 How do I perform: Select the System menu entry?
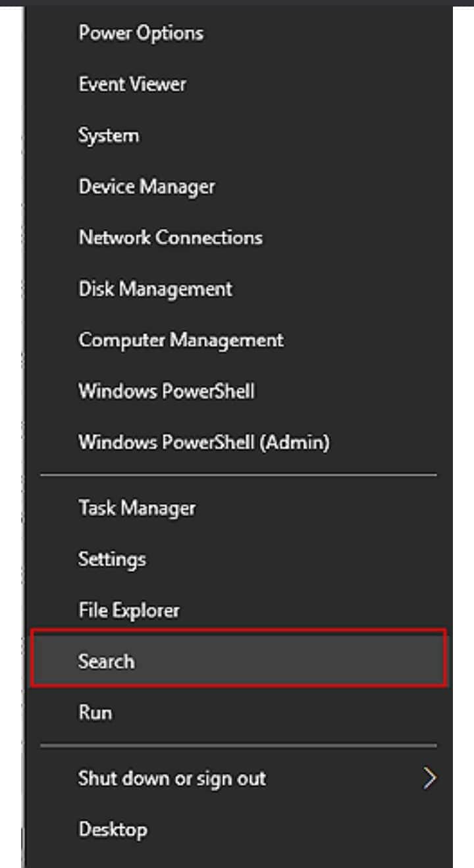point(109,136)
